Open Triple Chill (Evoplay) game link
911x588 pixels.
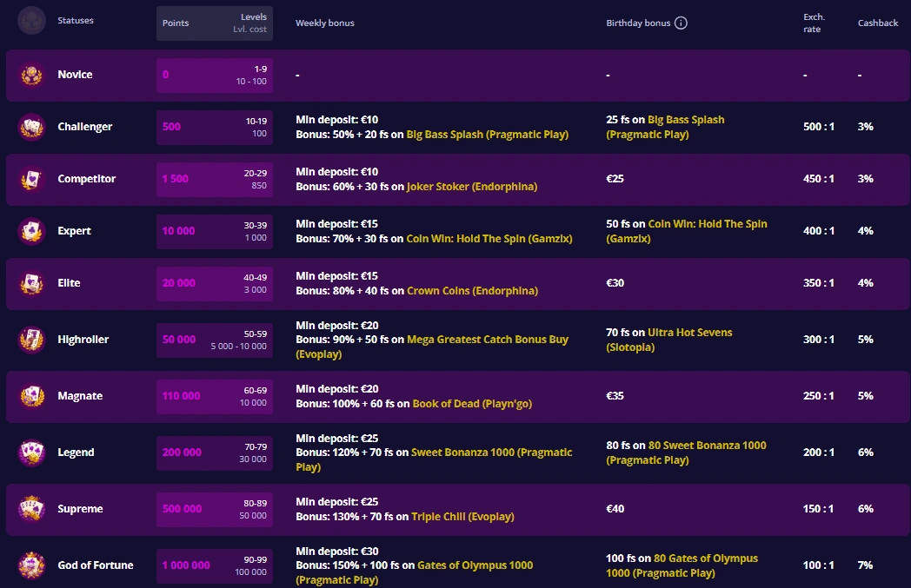click(462, 517)
